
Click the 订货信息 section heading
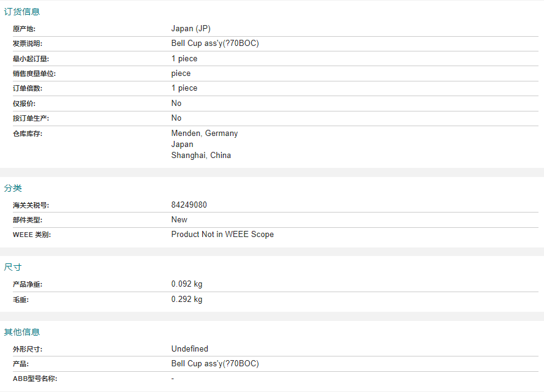point(22,12)
